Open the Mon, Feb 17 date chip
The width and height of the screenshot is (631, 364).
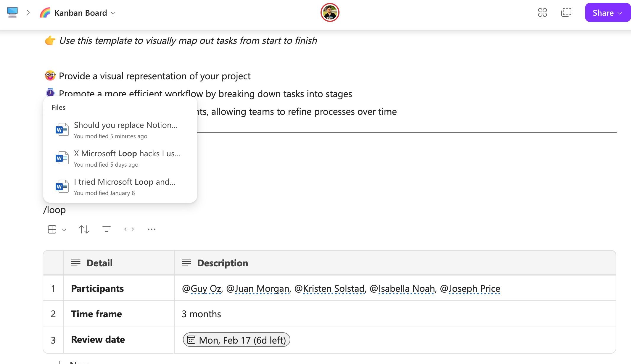pyautogui.click(x=236, y=340)
